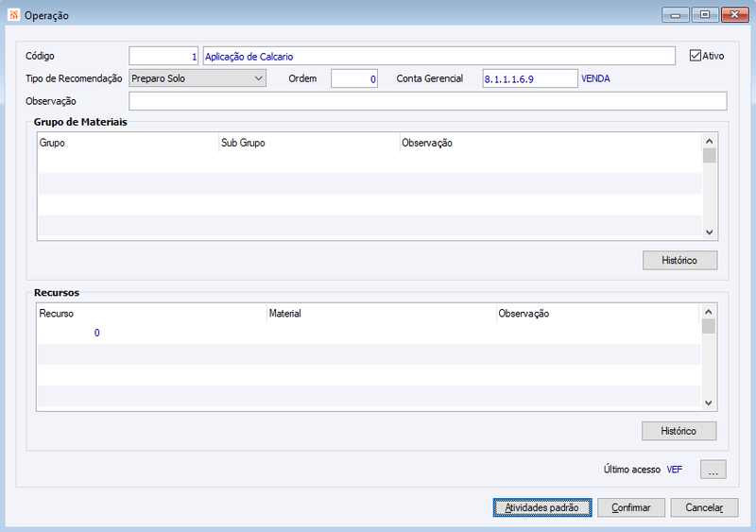Uncheck the Ativo checkbox
The height and width of the screenshot is (532, 756).
pos(695,56)
